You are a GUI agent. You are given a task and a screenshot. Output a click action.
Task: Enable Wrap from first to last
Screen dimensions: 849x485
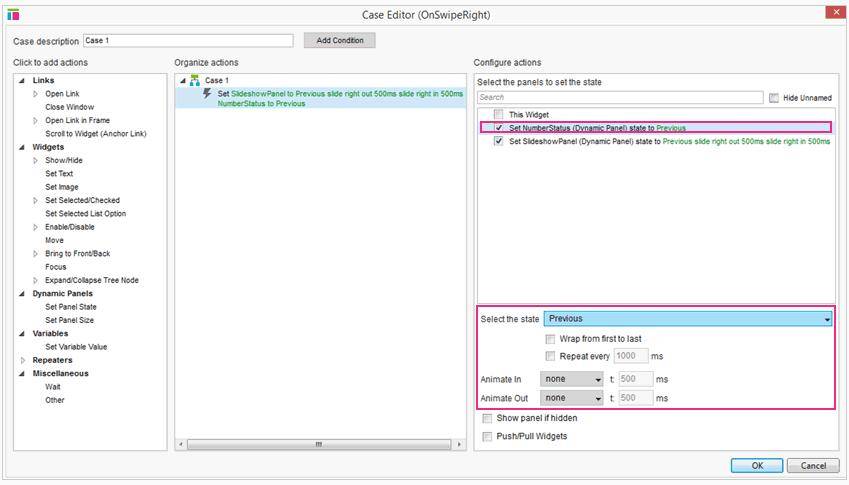[x=550, y=339]
